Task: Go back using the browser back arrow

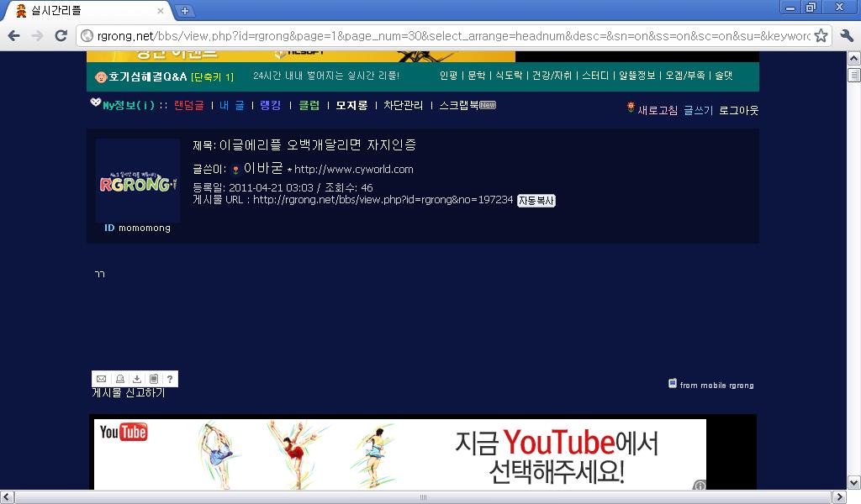Action: (x=14, y=35)
